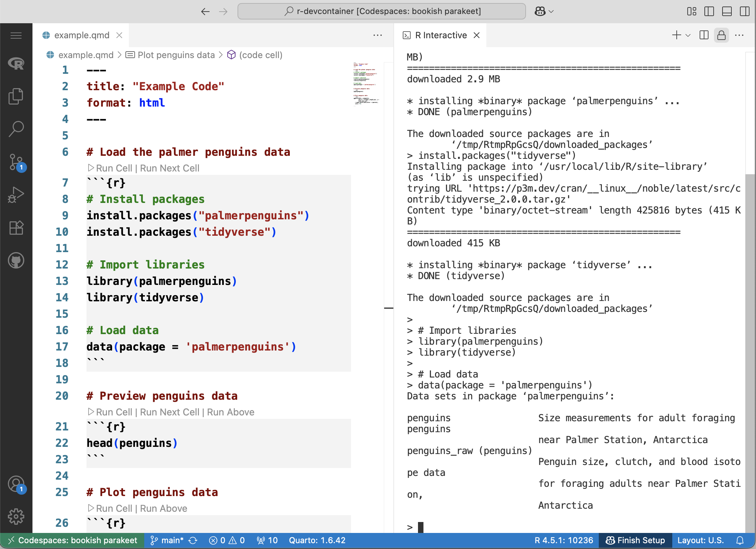The width and height of the screenshot is (756, 549).
Task: Run Cell under 'Plot penguins data'
Action: pyautogui.click(x=110, y=508)
